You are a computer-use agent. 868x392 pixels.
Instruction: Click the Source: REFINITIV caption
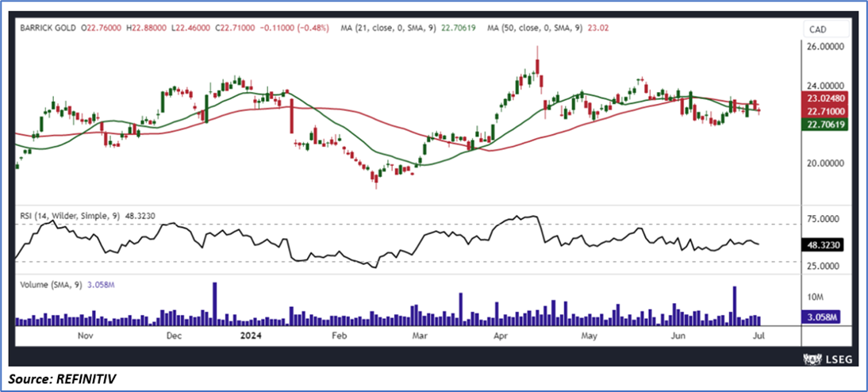tap(62, 379)
